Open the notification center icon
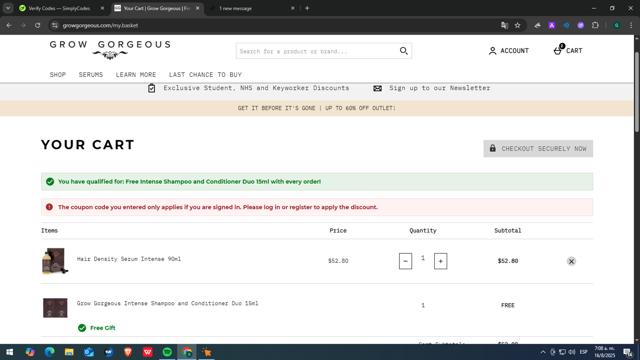Viewport: 640px width, 360px height. coord(628,352)
